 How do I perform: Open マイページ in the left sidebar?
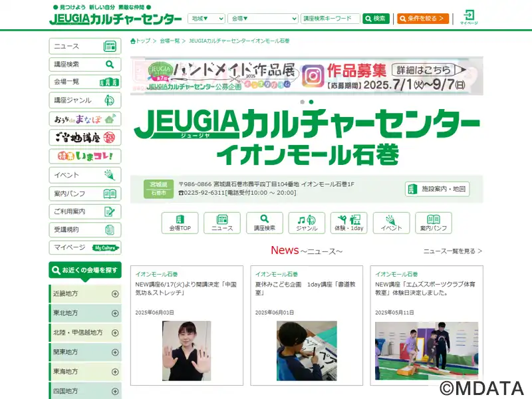(x=85, y=247)
